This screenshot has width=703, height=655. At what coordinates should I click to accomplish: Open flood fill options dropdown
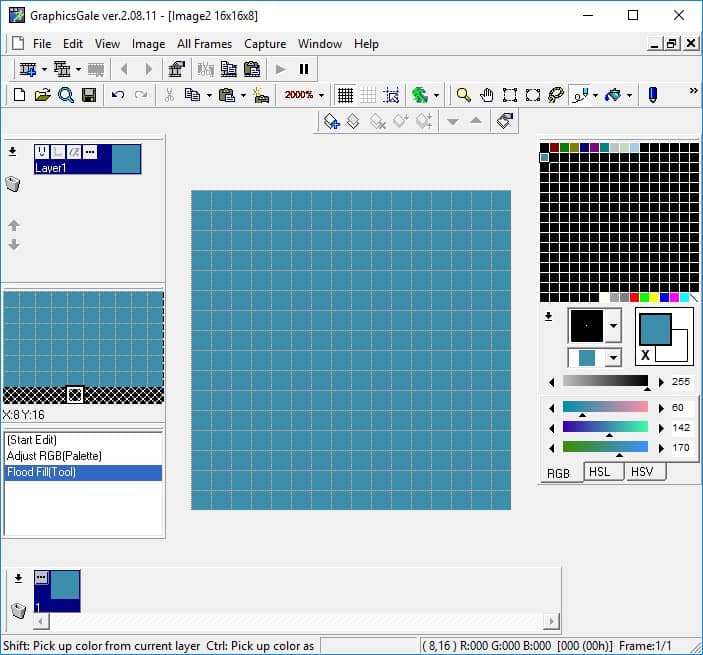point(629,95)
